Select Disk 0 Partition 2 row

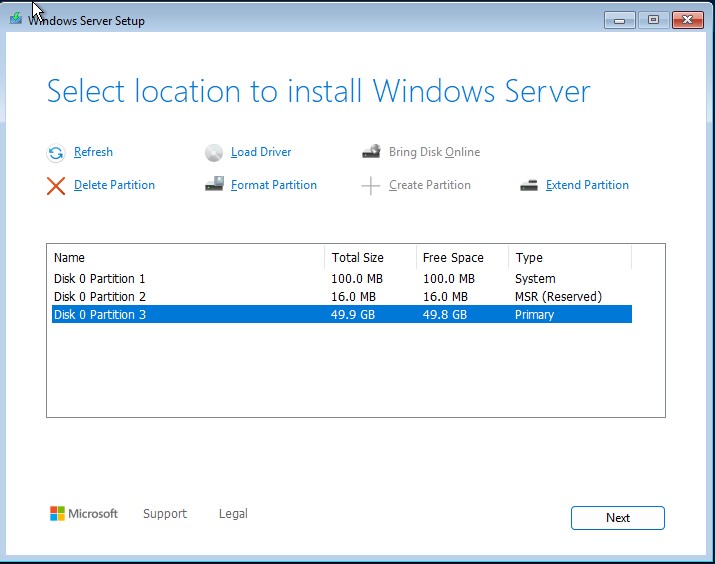pos(100,297)
